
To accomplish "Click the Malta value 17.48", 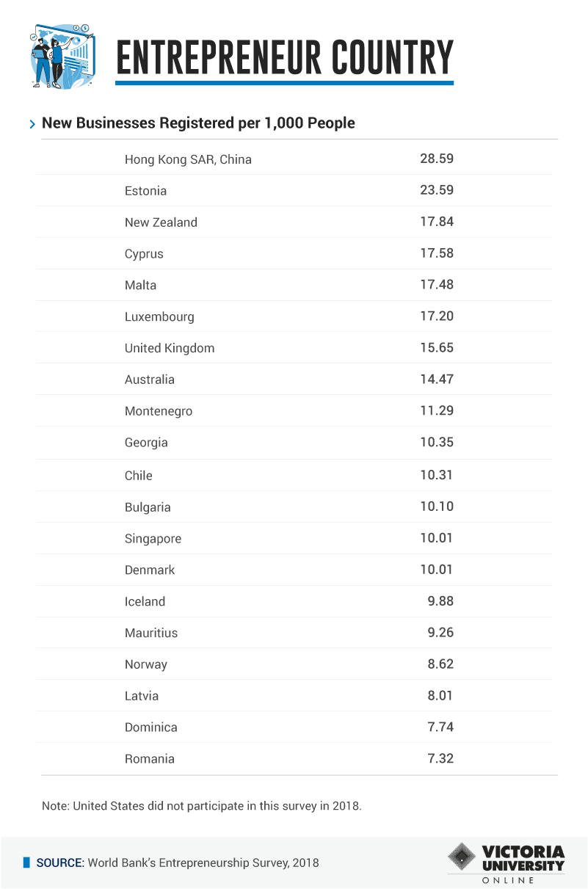I will click(437, 285).
